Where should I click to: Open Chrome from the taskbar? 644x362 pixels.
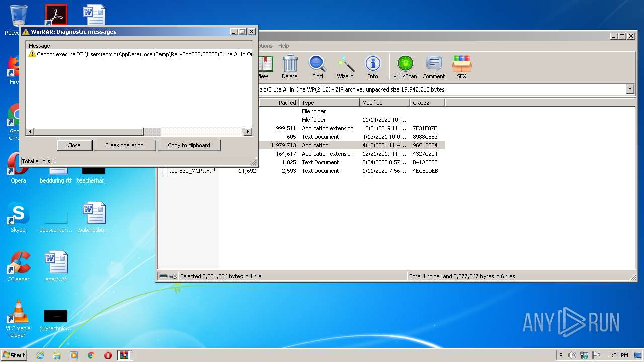pyautogui.click(x=91, y=355)
